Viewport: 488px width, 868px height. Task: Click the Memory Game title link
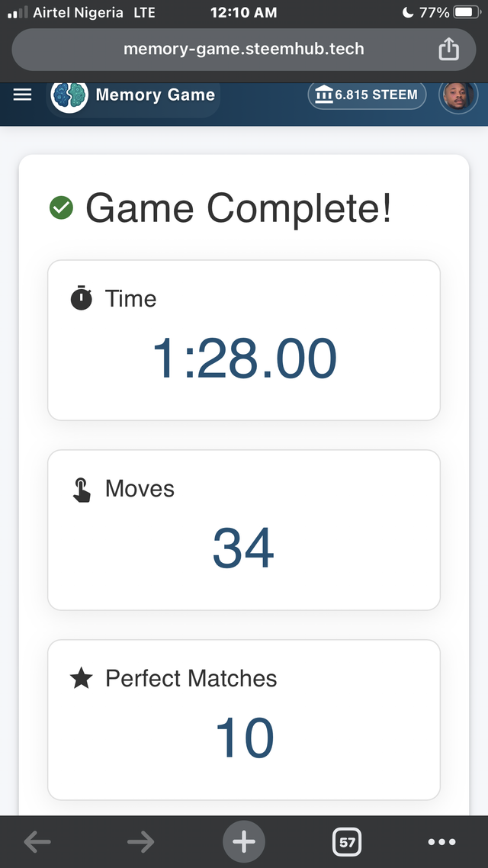coord(155,95)
